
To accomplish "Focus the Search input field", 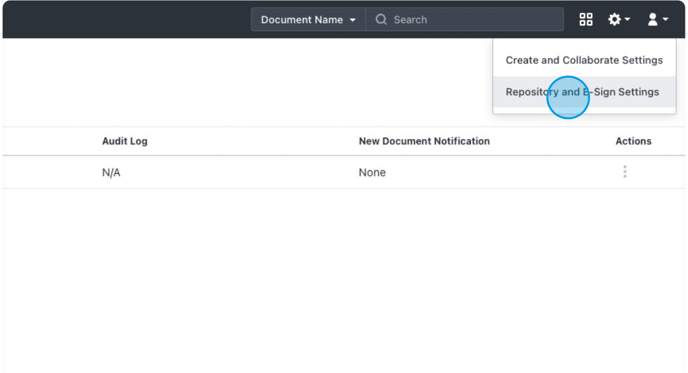I will click(x=465, y=19).
